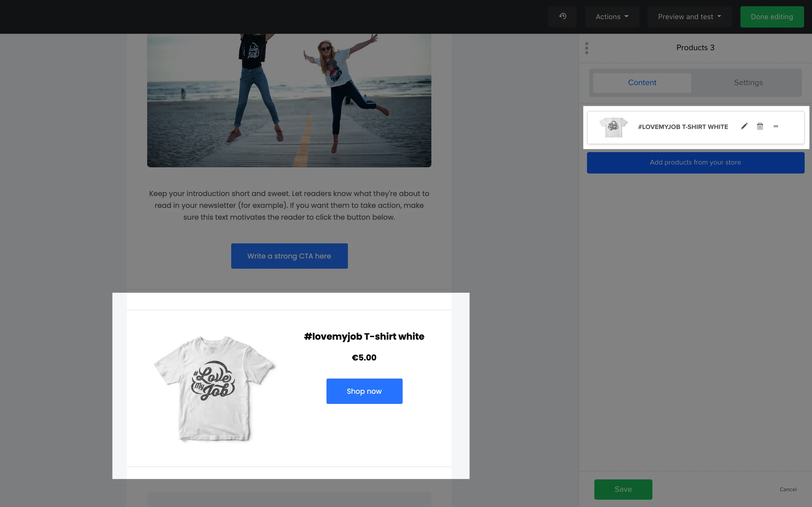Viewport: 812px width, 507px height.
Task: Click Add products from your store
Action: point(695,163)
